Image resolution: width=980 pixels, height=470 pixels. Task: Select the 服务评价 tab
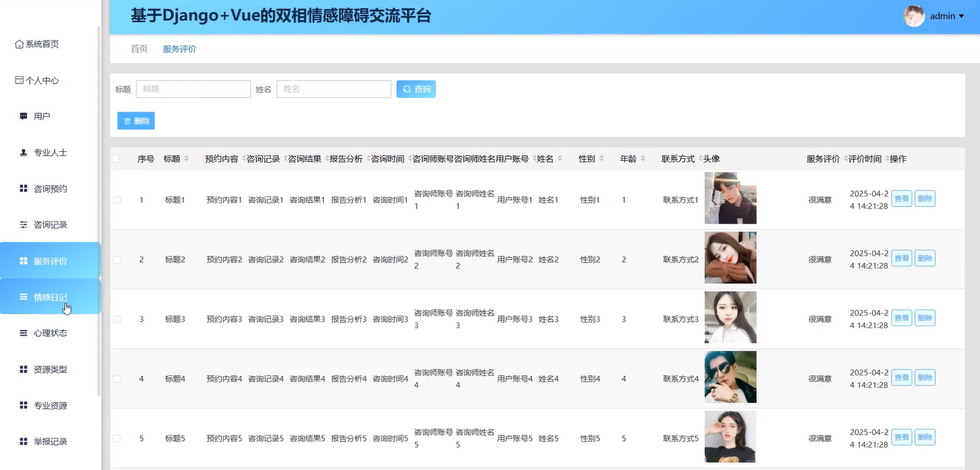tap(179, 49)
